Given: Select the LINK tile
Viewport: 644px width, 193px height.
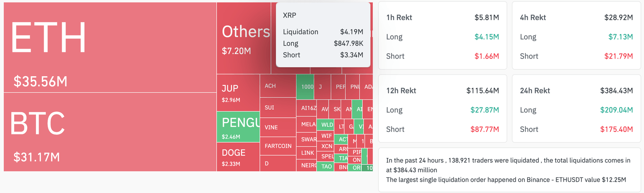Looking at the screenshot, I should 307,153.
